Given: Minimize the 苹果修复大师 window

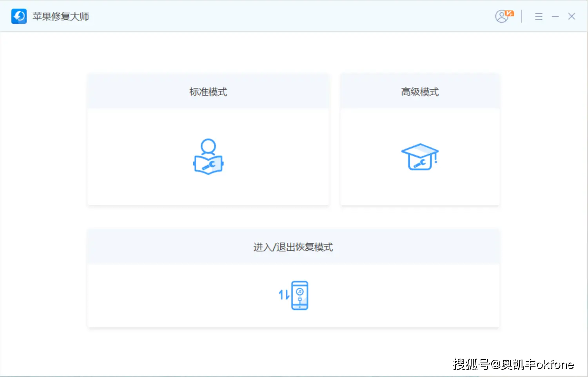Looking at the screenshot, I should coord(555,16).
